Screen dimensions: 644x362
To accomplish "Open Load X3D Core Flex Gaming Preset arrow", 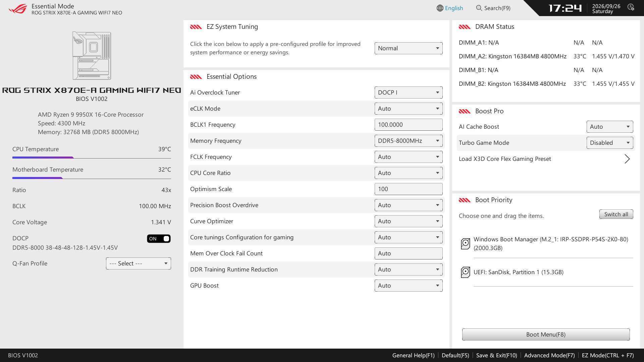I will pyautogui.click(x=627, y=159).
